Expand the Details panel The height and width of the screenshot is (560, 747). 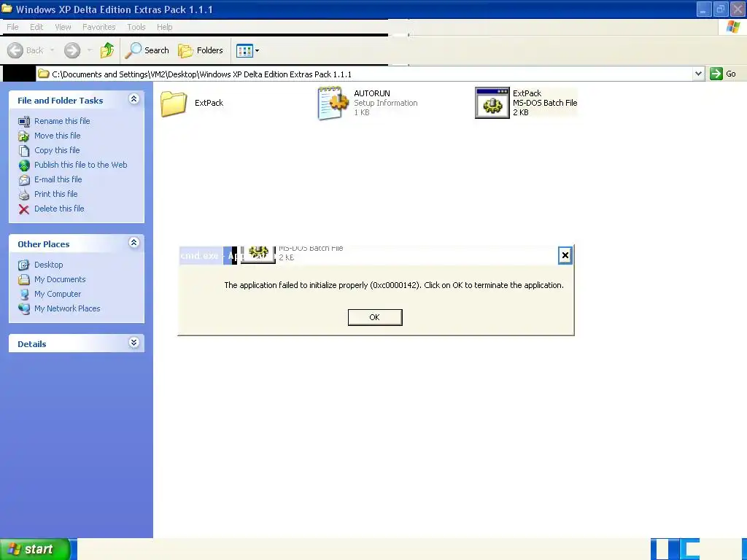pyautogui.click(x=134, y=343)
